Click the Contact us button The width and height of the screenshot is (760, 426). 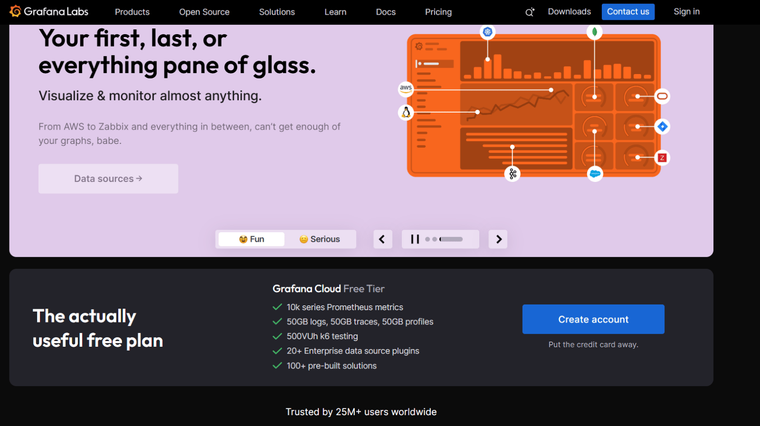pyautogui.click(x=628, y=12)
